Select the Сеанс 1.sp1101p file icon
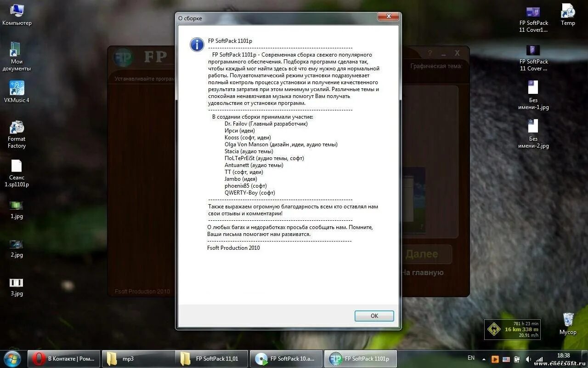This screenshot has height=368, width=588. tap(17, 173)
